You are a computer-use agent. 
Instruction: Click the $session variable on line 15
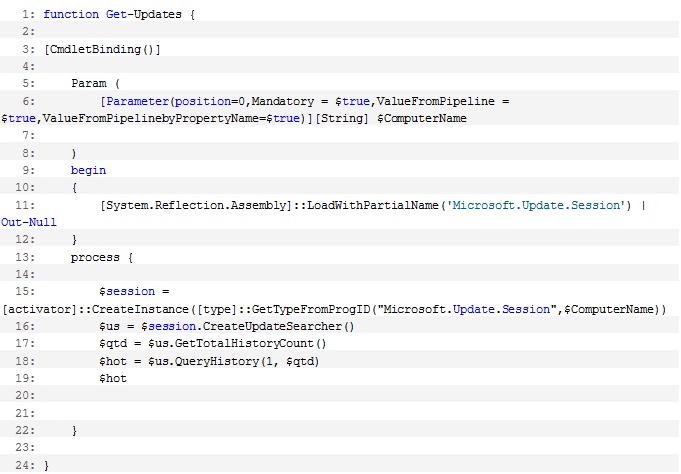pyautogui.click(x=127, y=291)
